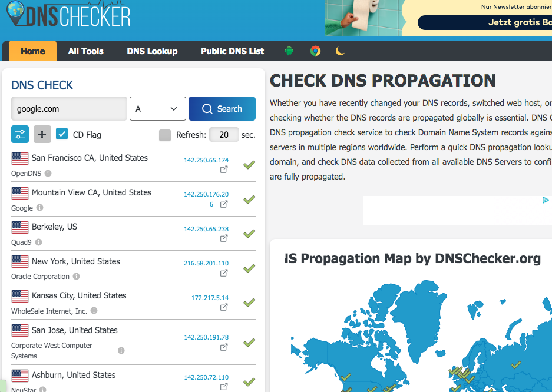Screen dimensions: 552x392
Task: Open IP link 142.250.72.110
Action: tap(206, 377)
